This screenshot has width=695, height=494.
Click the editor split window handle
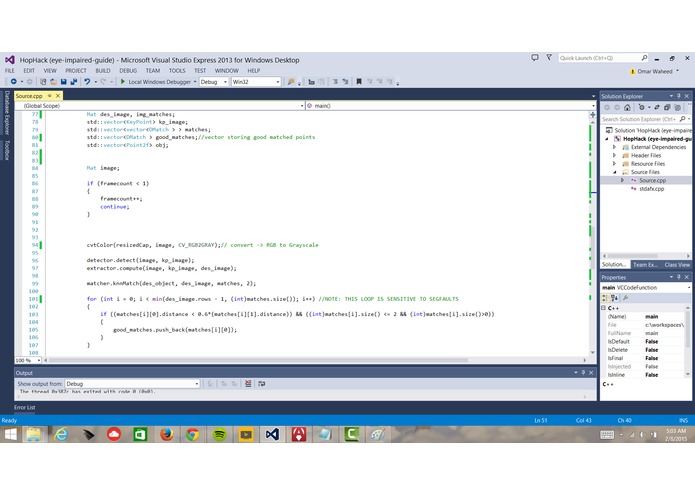(x=593, y=114)
